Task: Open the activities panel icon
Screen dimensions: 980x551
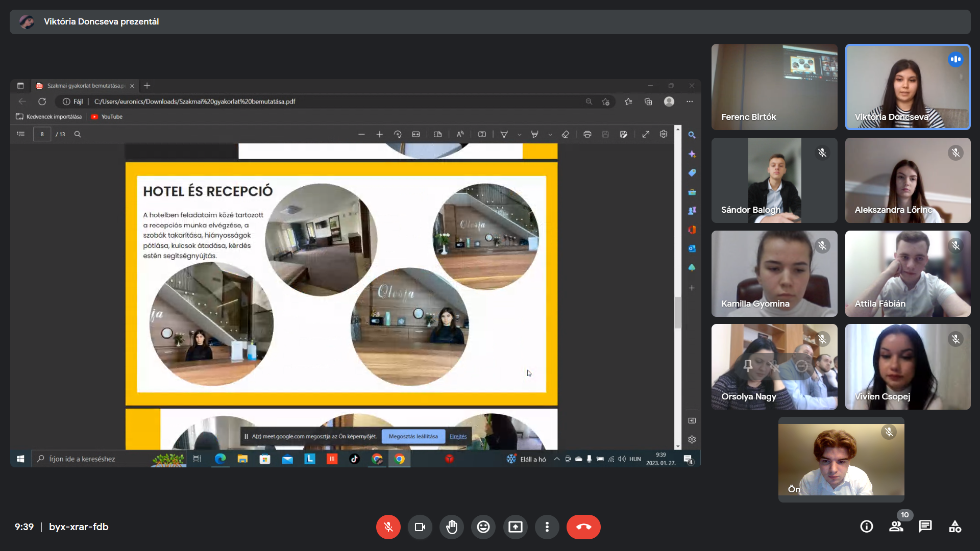Action: coord(954,527)
